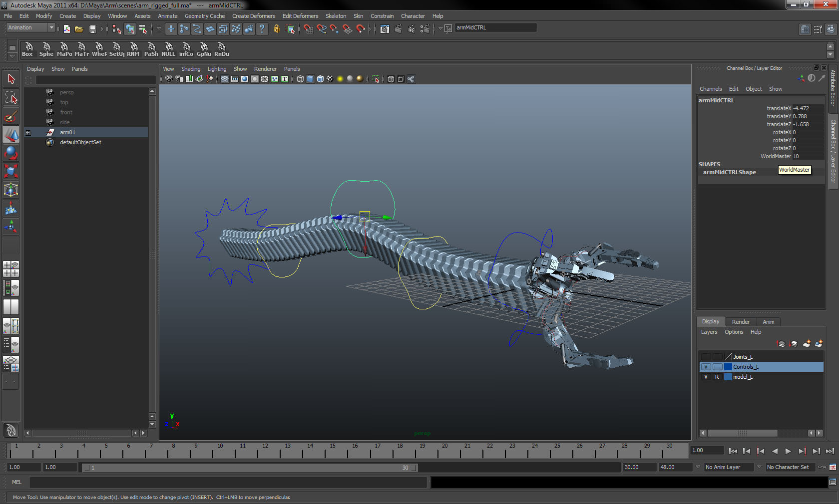
Task: Toggle display type box of Controls_L layer
Action: 717,367
